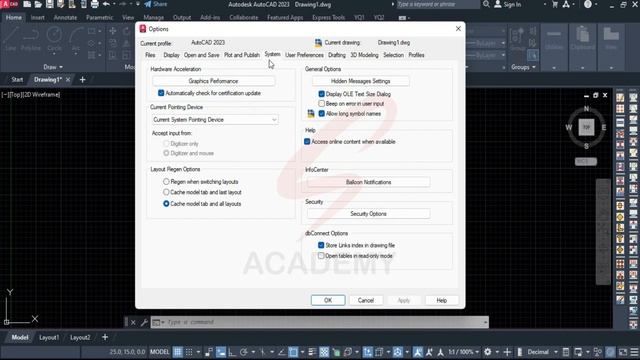Open Current System Pointing Device dropdown
The image size is (640, 360).
point(215,120)
